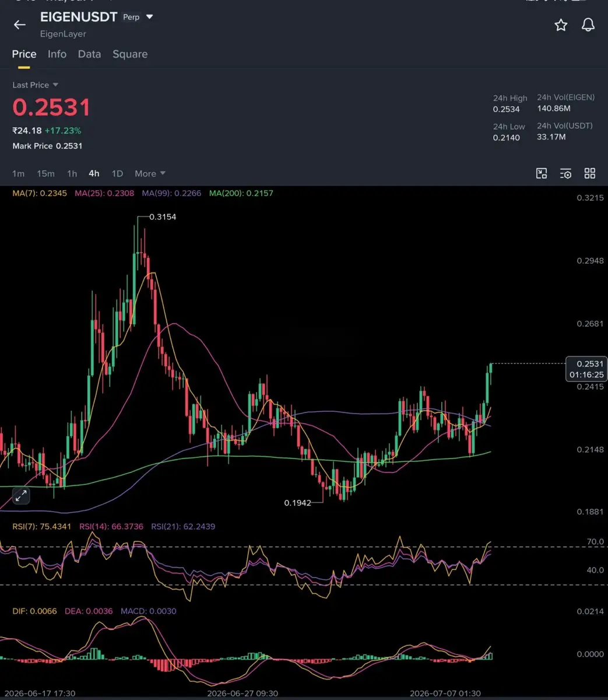Click DIF: 0.0066 label

[x=34, y=611]
